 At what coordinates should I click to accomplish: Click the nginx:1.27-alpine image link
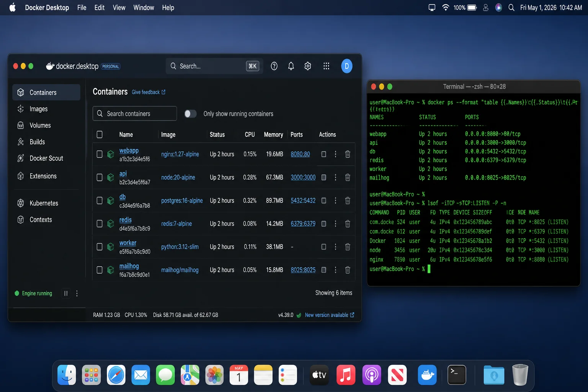point(180,154)
